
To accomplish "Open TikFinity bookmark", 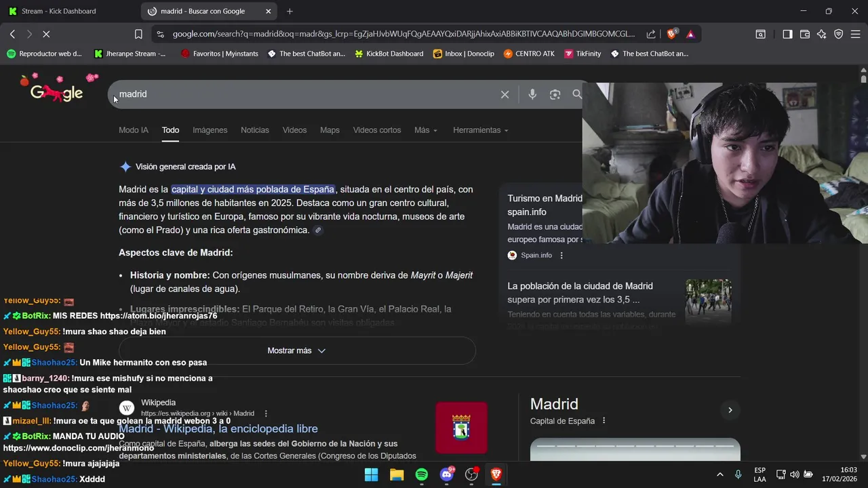I will pyautogui.click(x=583, y=54).
